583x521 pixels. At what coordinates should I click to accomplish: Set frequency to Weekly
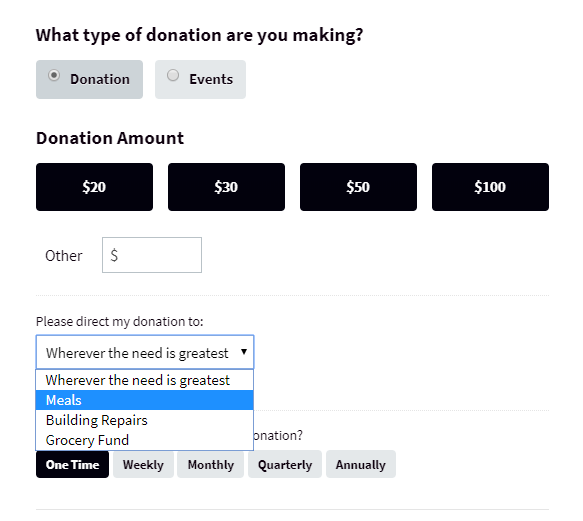144,464
